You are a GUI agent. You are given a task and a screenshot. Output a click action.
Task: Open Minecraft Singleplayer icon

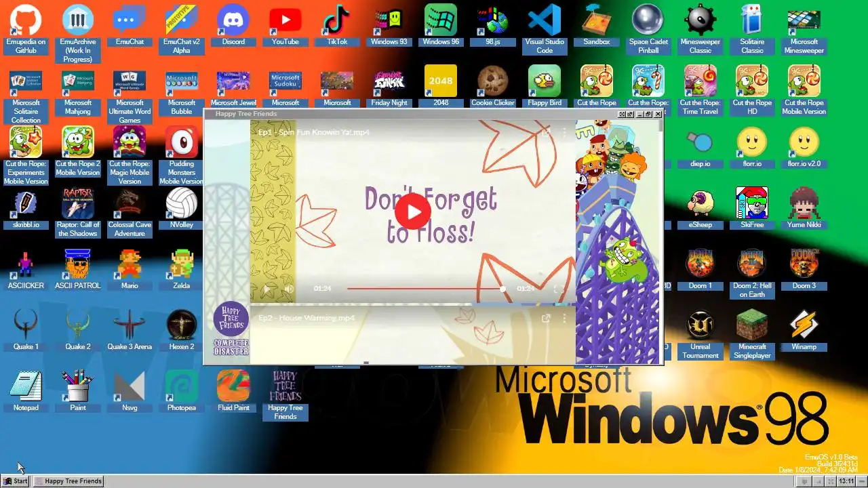click(752, 334)
